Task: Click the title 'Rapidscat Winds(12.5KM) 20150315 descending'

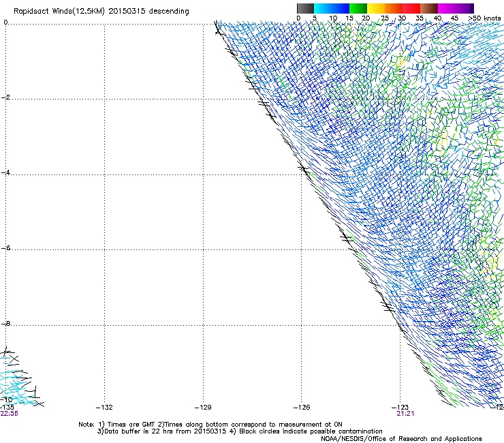Action: pyautogui.click(x=101, y=11)
